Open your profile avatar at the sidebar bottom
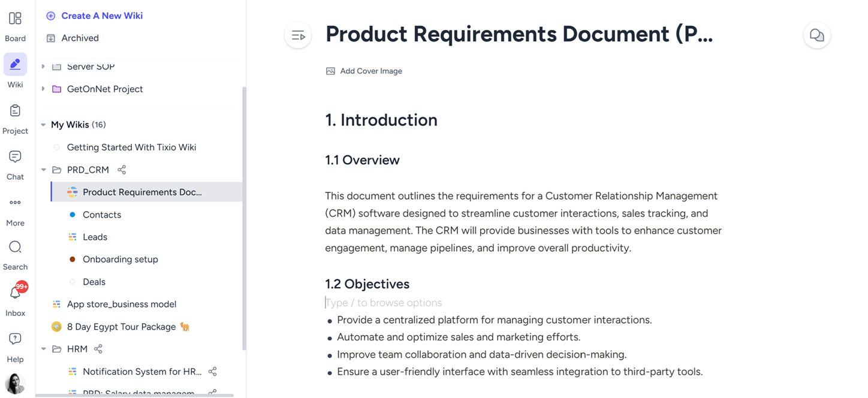868x398 pixels. pos(15,384)
